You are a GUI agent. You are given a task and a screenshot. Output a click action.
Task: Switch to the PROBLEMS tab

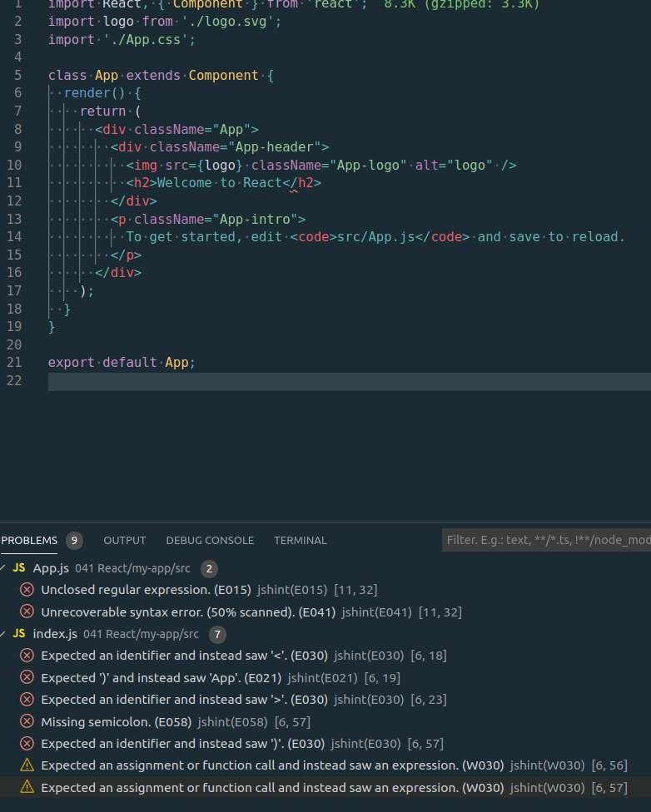(x=29, y=540)
